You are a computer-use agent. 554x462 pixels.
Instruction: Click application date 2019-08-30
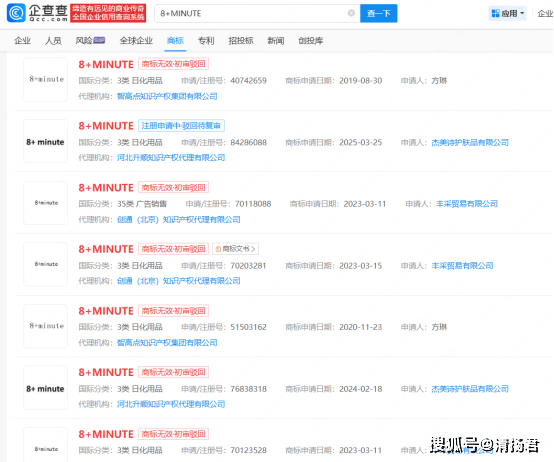[x=361, y=81]
